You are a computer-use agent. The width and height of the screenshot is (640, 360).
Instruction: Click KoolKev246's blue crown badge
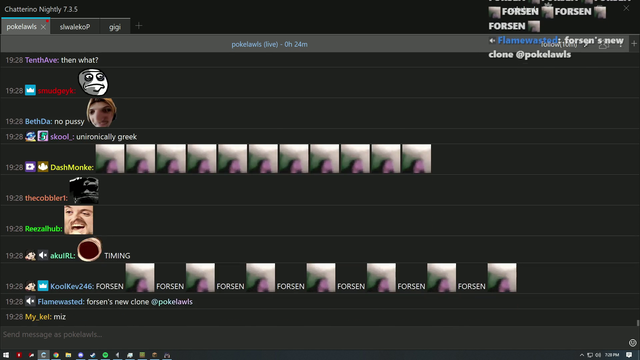[x=43, y=286]
